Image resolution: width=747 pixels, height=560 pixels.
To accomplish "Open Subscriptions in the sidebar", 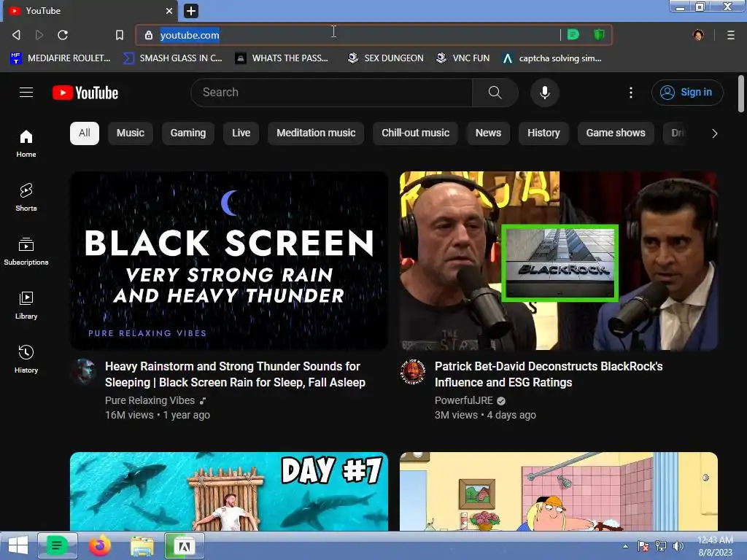I will coord(26,251).
